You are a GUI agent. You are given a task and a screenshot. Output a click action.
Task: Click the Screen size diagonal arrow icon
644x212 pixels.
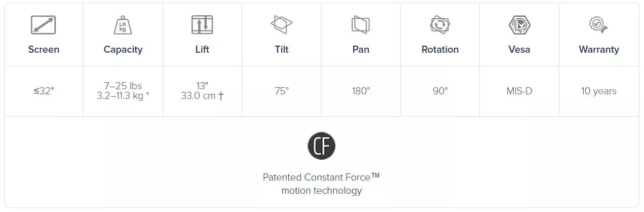click(x=43, y=25)
